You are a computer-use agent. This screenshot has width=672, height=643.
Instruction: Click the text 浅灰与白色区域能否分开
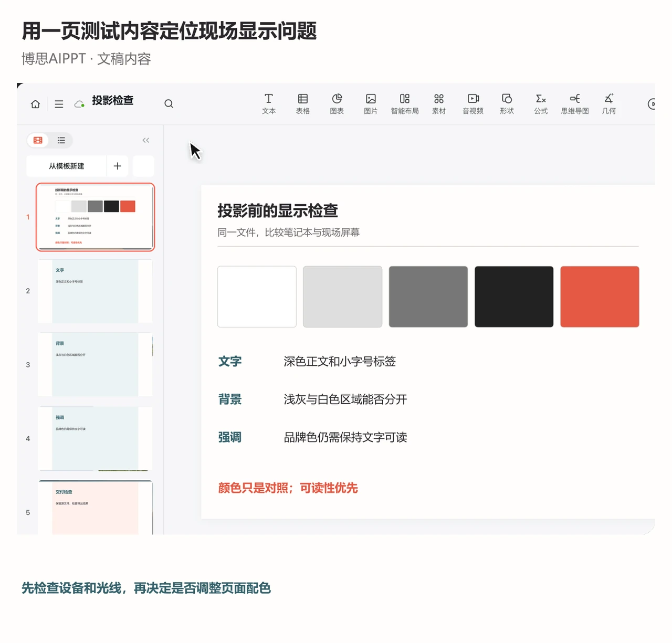coord(345,399)
